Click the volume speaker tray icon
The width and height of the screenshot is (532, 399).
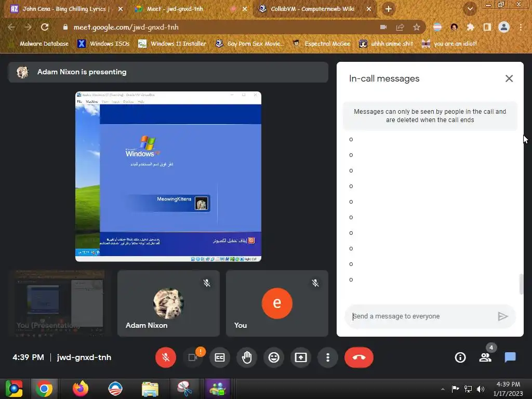(481, 389)
